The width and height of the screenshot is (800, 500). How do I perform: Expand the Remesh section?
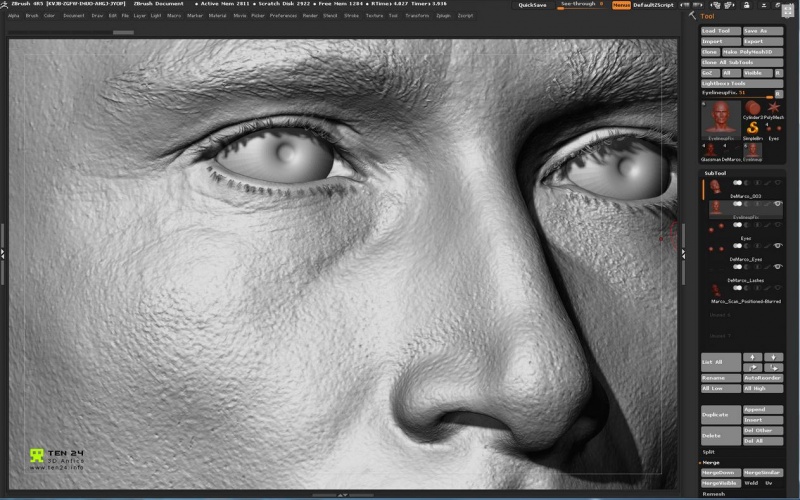pos(713,494)
